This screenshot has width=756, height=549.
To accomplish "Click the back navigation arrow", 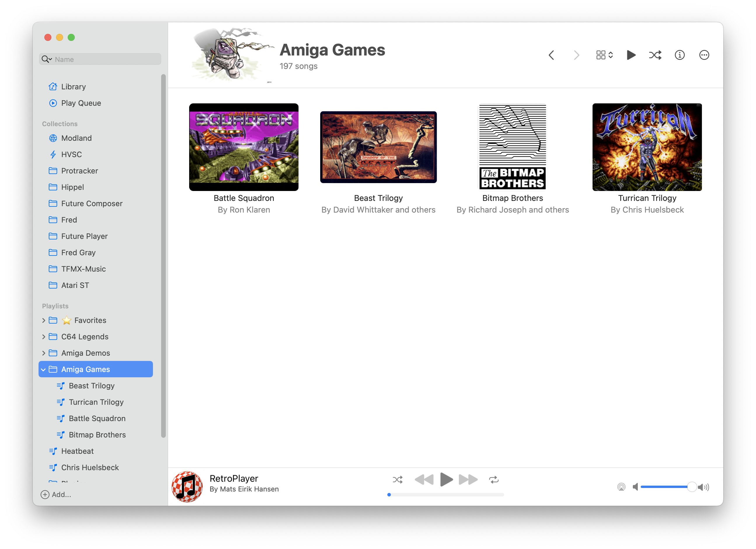I will click(x=551, y=55).
